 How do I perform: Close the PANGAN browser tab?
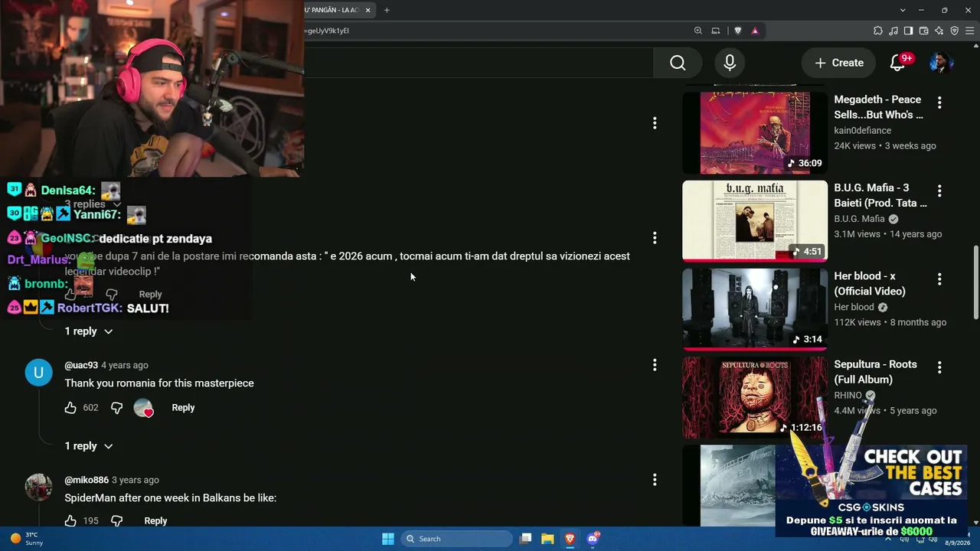pyautogui.click(x=368, y=10)
